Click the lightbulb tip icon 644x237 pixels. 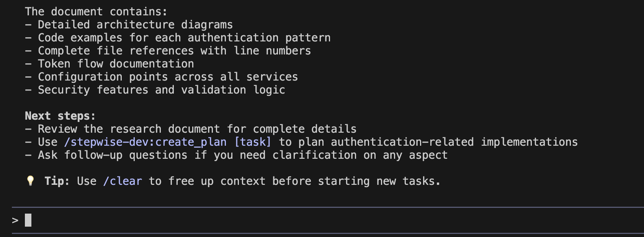[x=30, y=181]
